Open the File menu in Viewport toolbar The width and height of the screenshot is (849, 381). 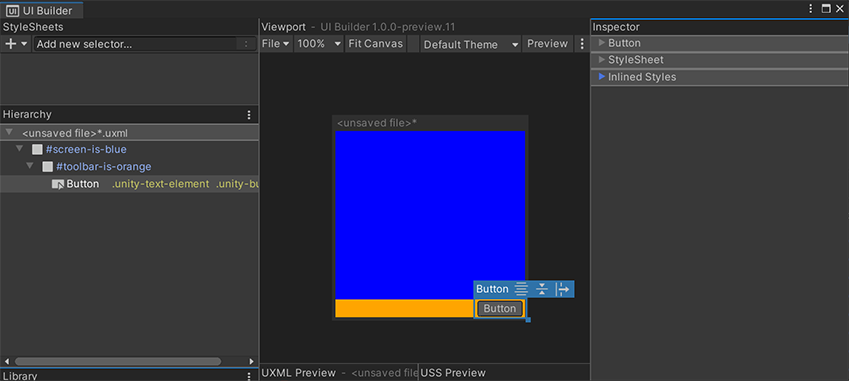coord(276,44)
